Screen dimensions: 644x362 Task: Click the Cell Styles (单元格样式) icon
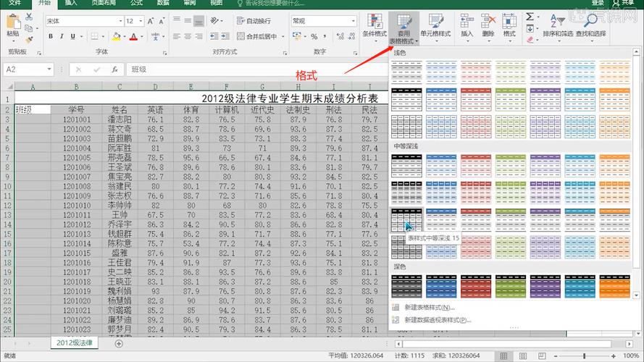pyautogui.click(x=435, y=23)
